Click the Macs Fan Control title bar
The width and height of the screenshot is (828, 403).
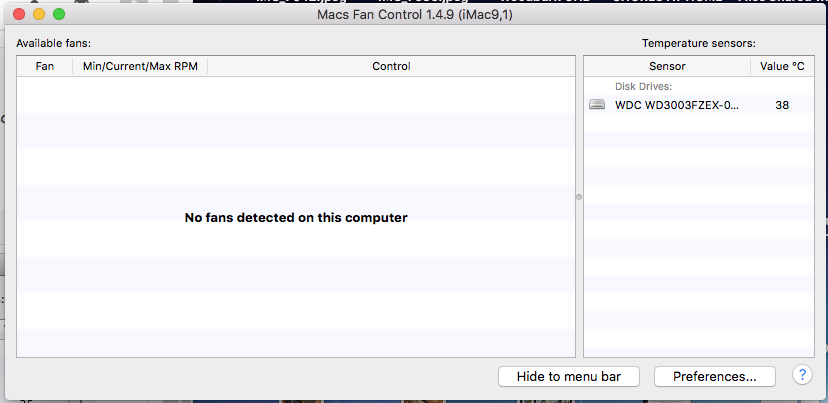click(x=415, y=14)
